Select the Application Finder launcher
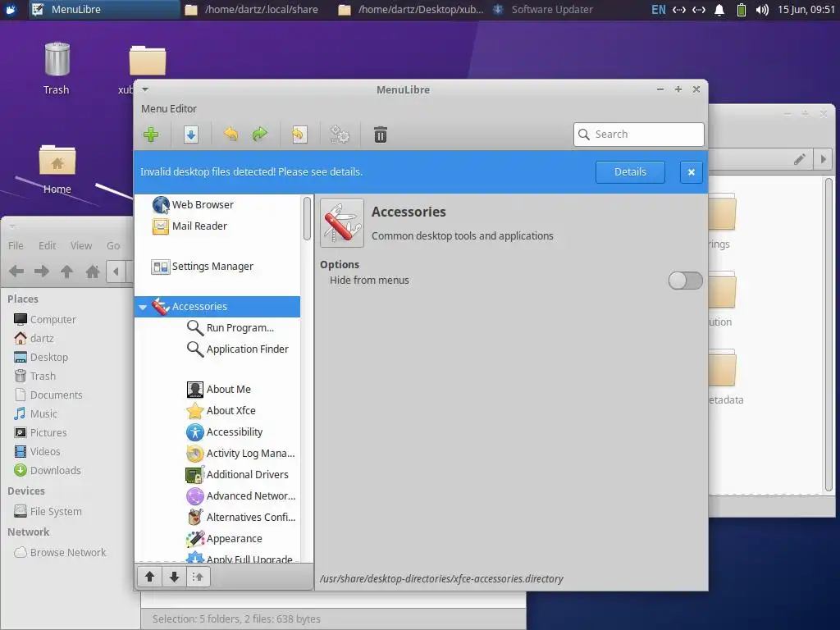 [217, 349]
